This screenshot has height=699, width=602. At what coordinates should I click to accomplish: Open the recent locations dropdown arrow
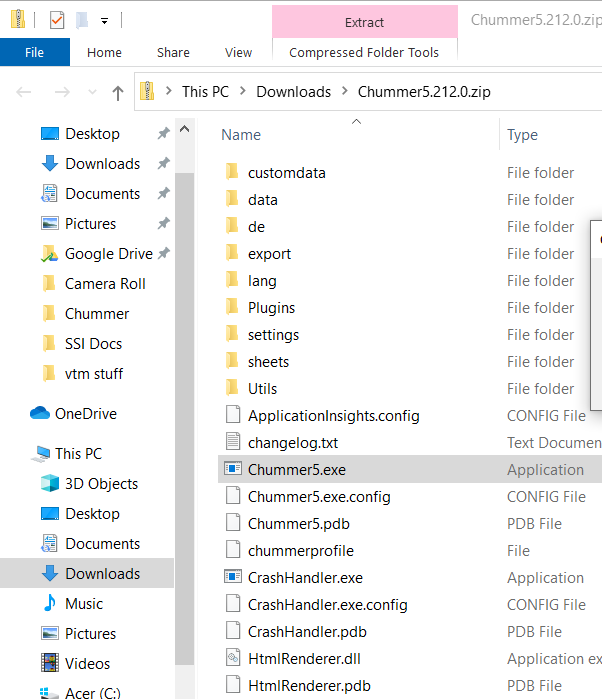pyautogui.click(x=92, y=92)
